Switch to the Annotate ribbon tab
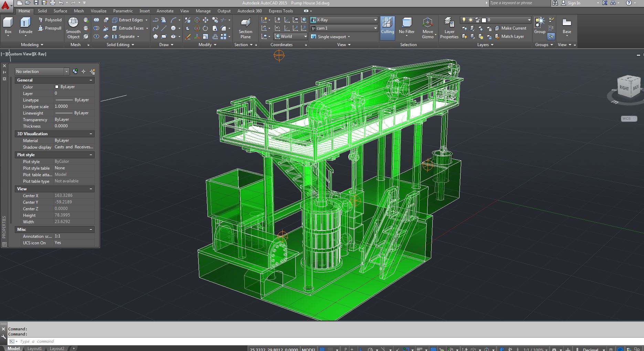 pyautogui.click(x=165, y=11)
